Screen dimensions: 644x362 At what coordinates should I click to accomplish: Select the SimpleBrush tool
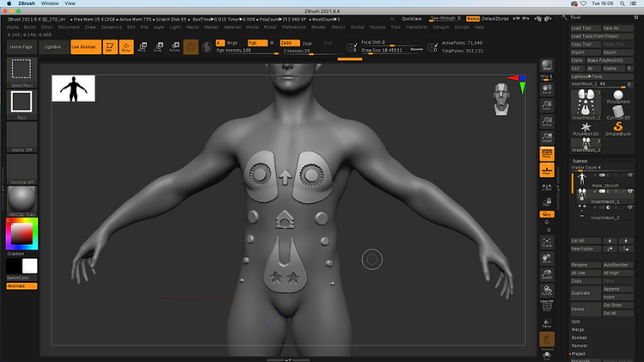click(618, 129)
